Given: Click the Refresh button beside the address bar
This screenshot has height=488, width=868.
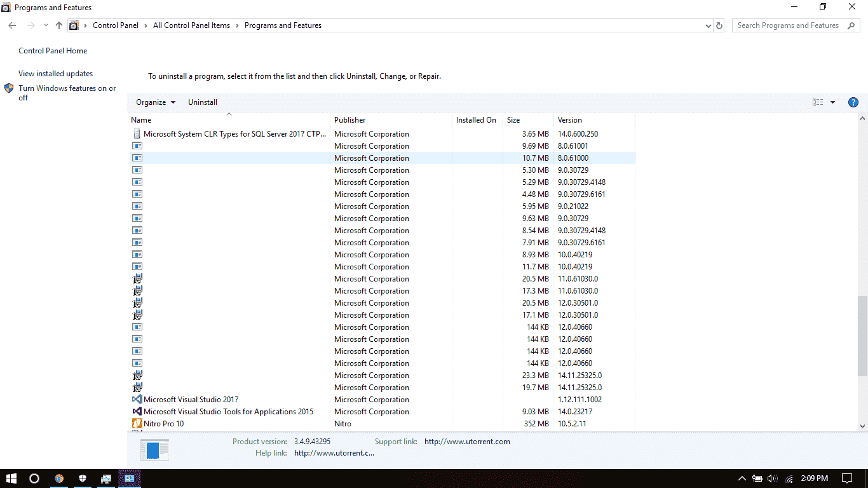Looking at the screenshot, I should (x=719, y=25).
